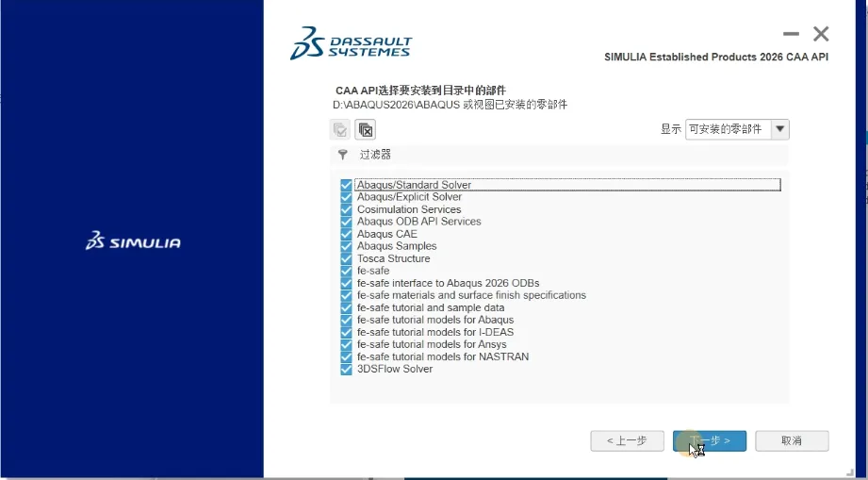868x480 pixels.
Task: Toggle fe-safe tutorial models for Abaqus checkbox
Action: coord(346,320)
